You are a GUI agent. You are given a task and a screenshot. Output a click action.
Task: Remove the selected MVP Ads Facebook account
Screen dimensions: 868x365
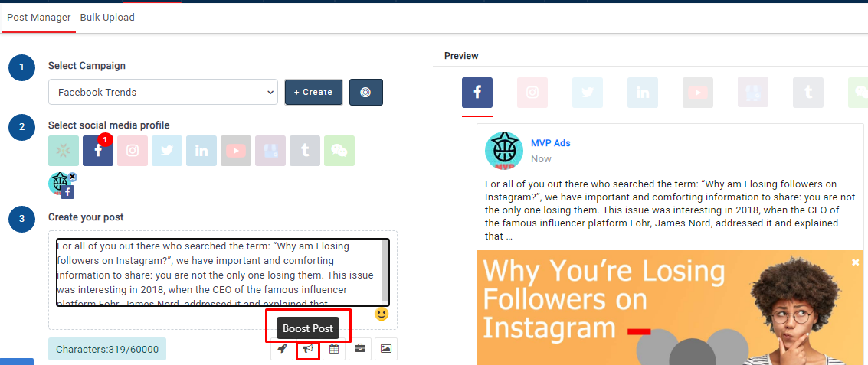point(72,177)
